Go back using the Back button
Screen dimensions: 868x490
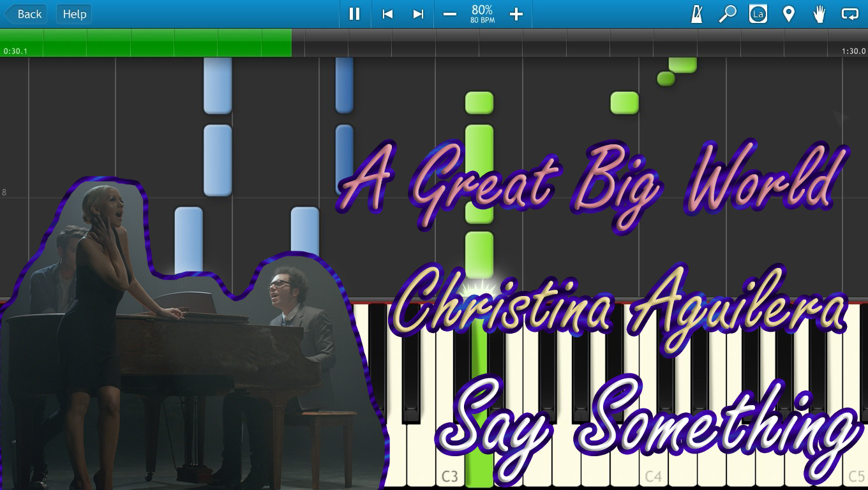pyautogui.click(x=26, y=14)
